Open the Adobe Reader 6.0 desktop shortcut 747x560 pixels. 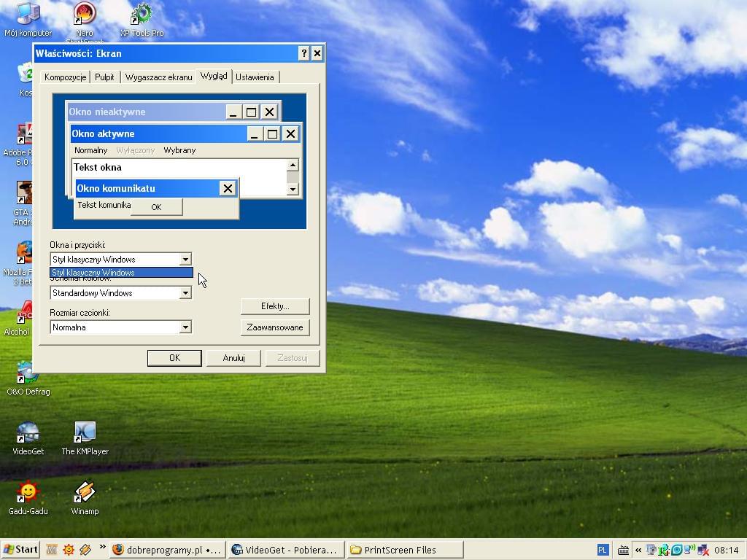pos(18,144)
